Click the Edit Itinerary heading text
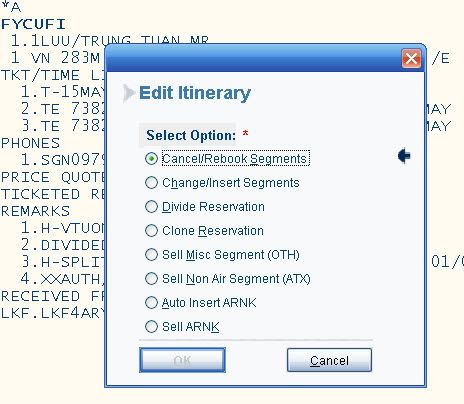Viewport: 464px width, 404px height. [195, 93]
